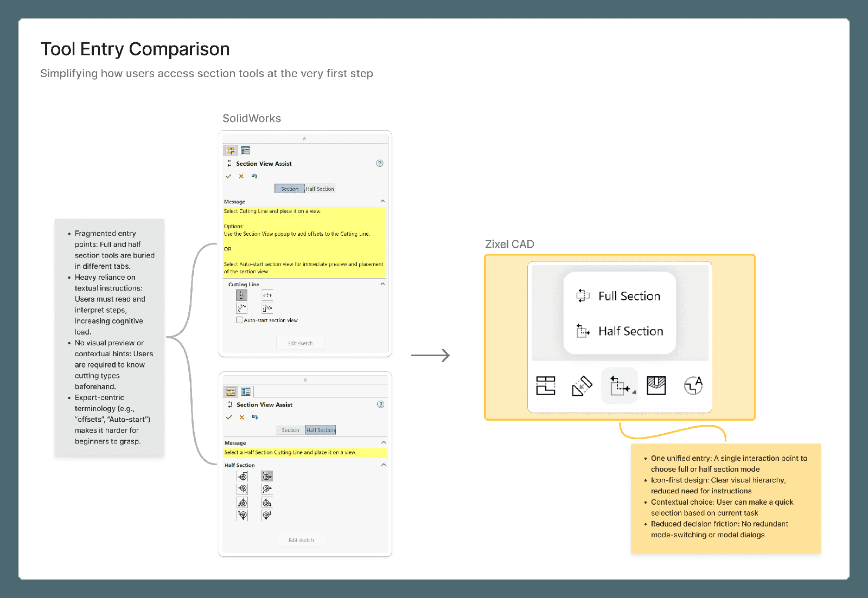Viewport: 868px width, 598px height.
Task: Select the highlighted first-row right half section icon
Action: (x=267, y=476)
